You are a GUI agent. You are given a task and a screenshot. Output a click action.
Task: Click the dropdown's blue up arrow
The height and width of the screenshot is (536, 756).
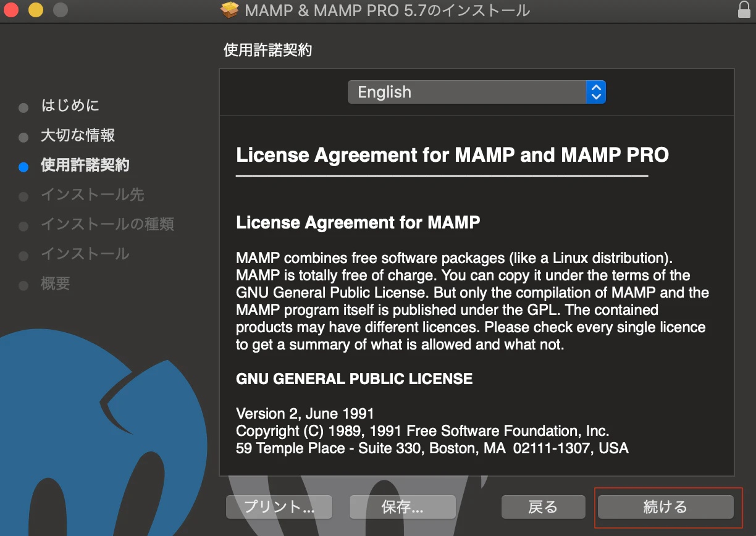coord(596,88)
